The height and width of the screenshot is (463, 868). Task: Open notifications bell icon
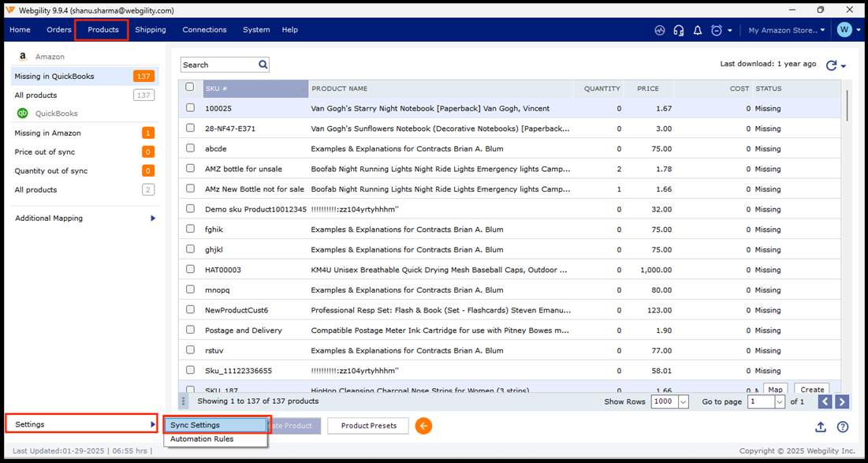click(698, 30)
